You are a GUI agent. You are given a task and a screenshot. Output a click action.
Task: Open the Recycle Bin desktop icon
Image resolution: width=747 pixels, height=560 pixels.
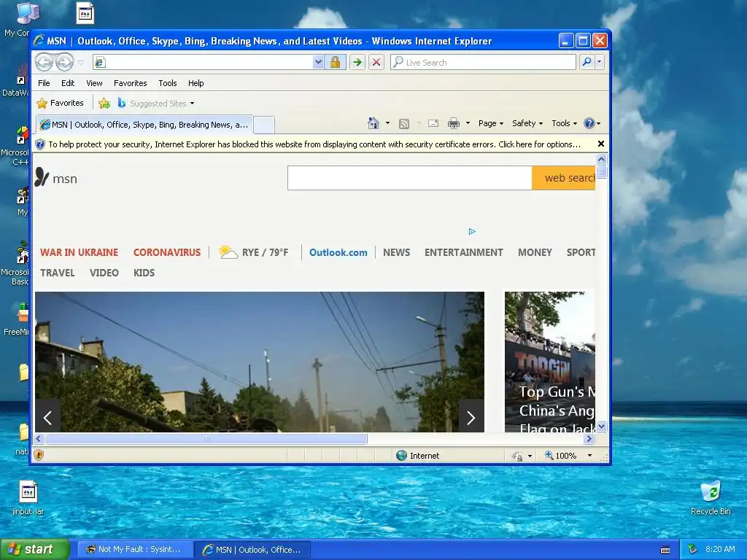[711, 497]
